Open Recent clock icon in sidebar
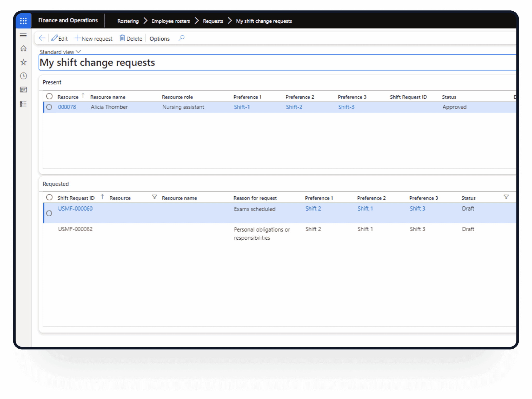Screen dimensions: 532x399 [x=23, y=76]
